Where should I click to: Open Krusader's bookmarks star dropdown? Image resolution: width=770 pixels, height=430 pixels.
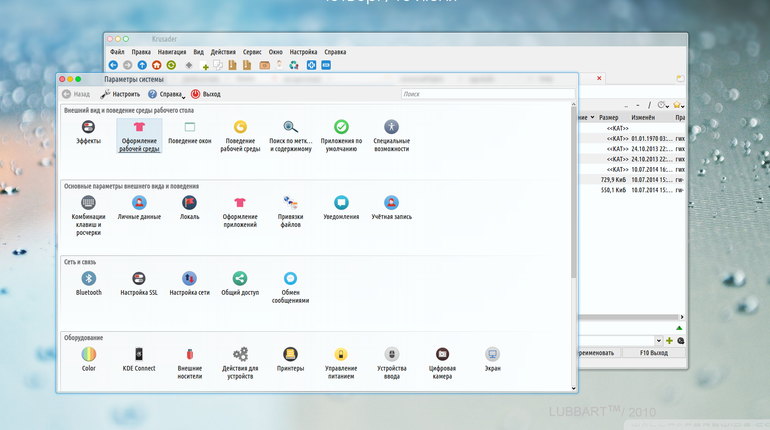click(x=679, y=105)
